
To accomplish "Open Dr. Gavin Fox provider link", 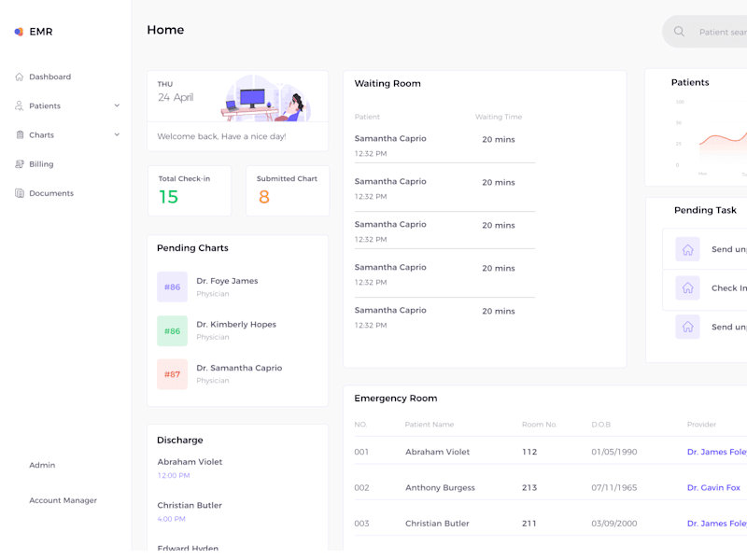I will [x=713, y=487].
